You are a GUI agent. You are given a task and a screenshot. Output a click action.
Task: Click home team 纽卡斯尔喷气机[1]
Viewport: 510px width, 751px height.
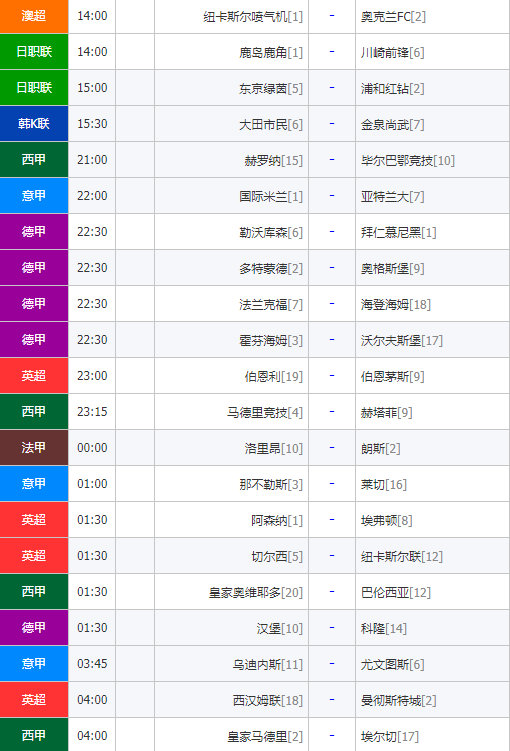(x=253, y=17)
